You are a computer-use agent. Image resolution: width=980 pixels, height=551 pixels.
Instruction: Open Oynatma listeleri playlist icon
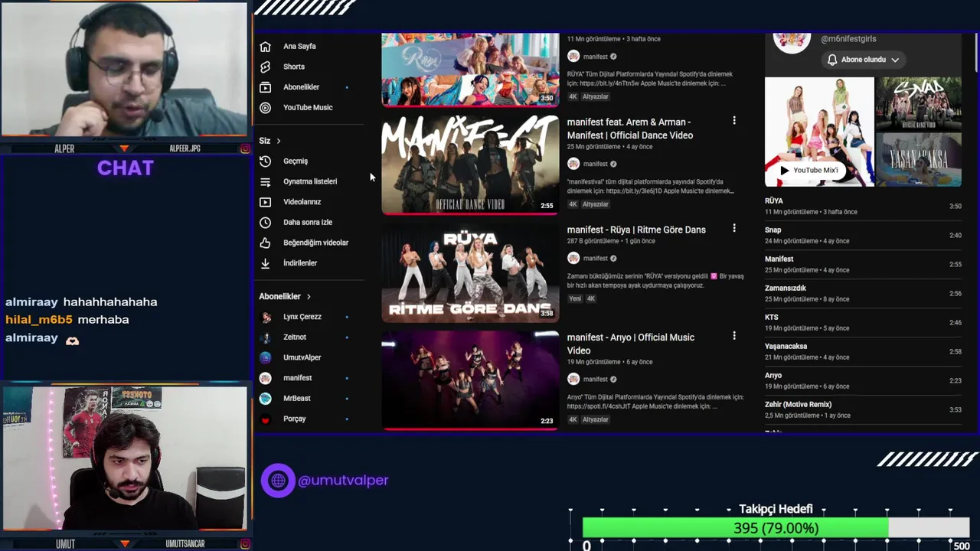(x=265, y=182)
